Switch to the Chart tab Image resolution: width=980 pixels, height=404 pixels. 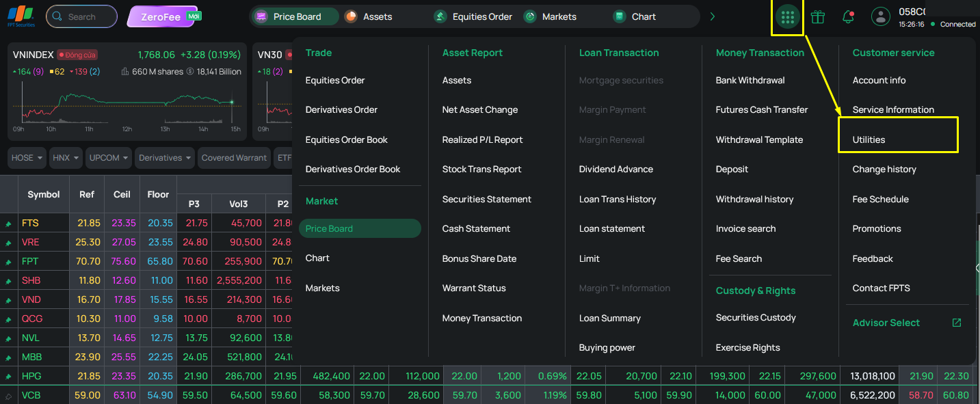click(x=635, y=16)
